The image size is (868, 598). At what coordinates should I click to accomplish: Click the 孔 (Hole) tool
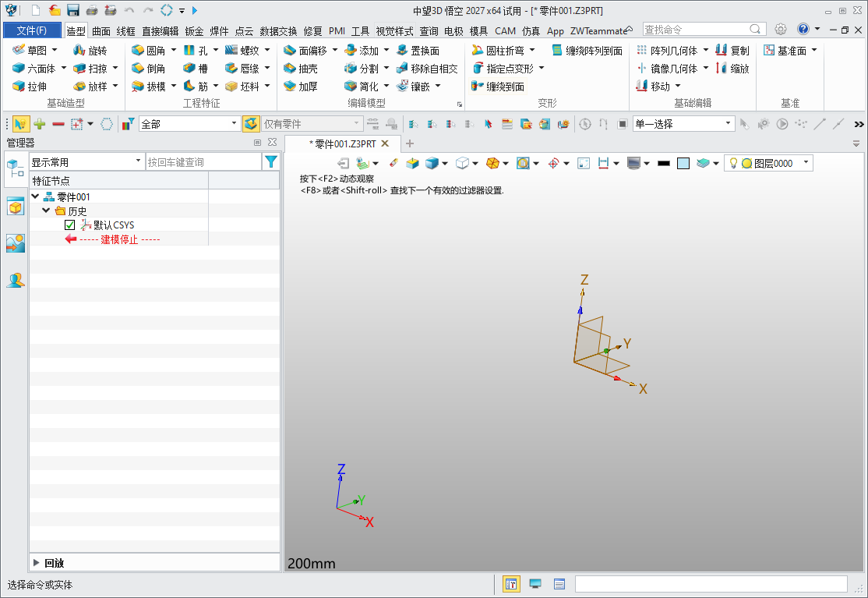click(196, 51)
